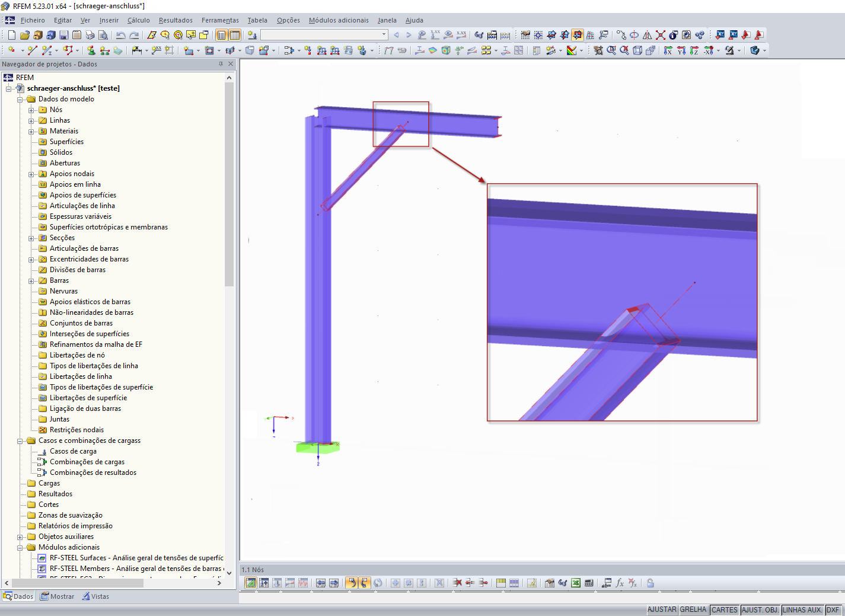Open the Ficheiro menu
The width and height of the screenshot is (845, 616).
point(33,20)
